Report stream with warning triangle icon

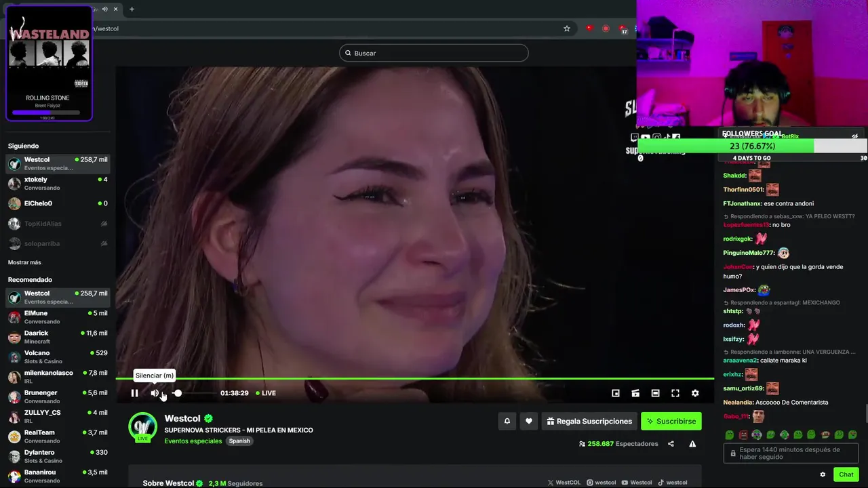(x=692, y=444)
